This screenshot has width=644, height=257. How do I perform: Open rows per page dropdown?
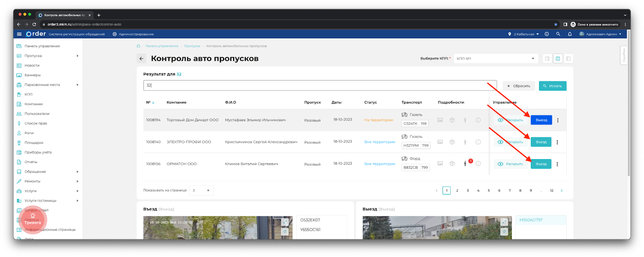[x=201, y=191]
